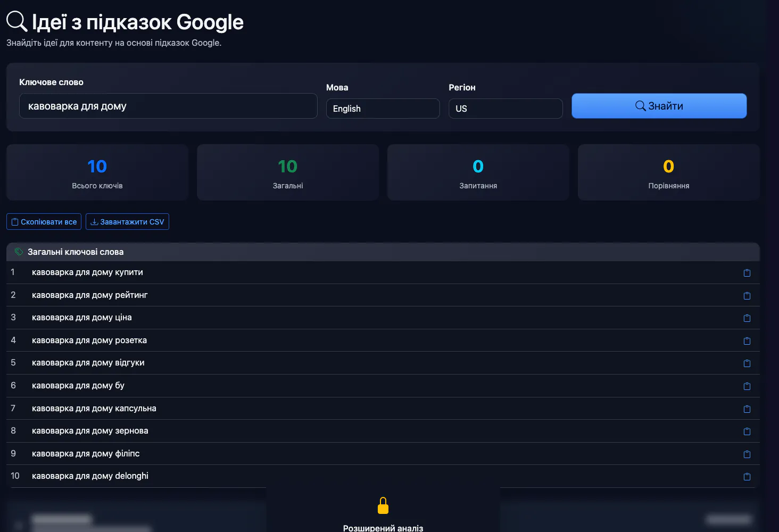Click the yellow lock icon above Розширений аналіз
Image resolution: width=779 pixels, height=532 pixels.
point(383,505)
